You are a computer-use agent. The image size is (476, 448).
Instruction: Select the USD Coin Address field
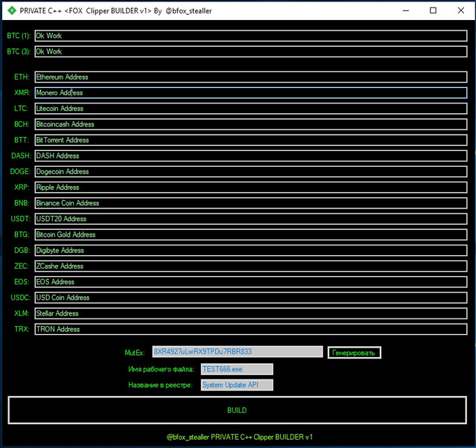point(251,298)
